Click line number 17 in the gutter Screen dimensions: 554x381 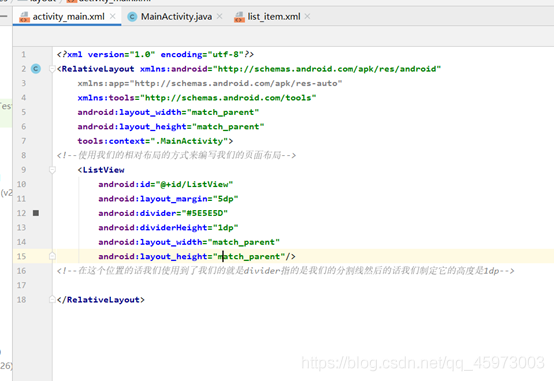point(21,285)
